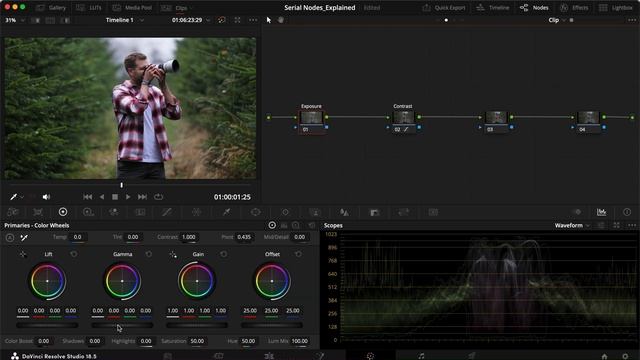Stop playback
Image resolution: width=640 pixels, height=360 pixels.
tap(115, 197)
